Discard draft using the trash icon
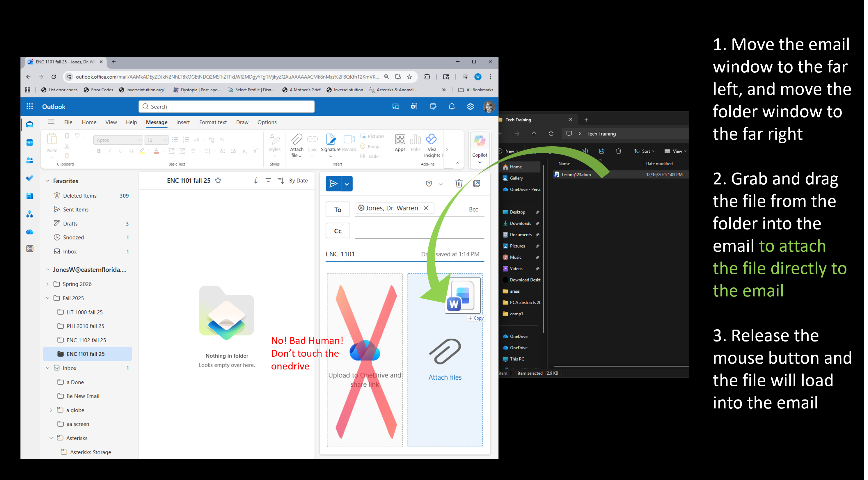The image size is (868, 480). (x=459, y=184)
